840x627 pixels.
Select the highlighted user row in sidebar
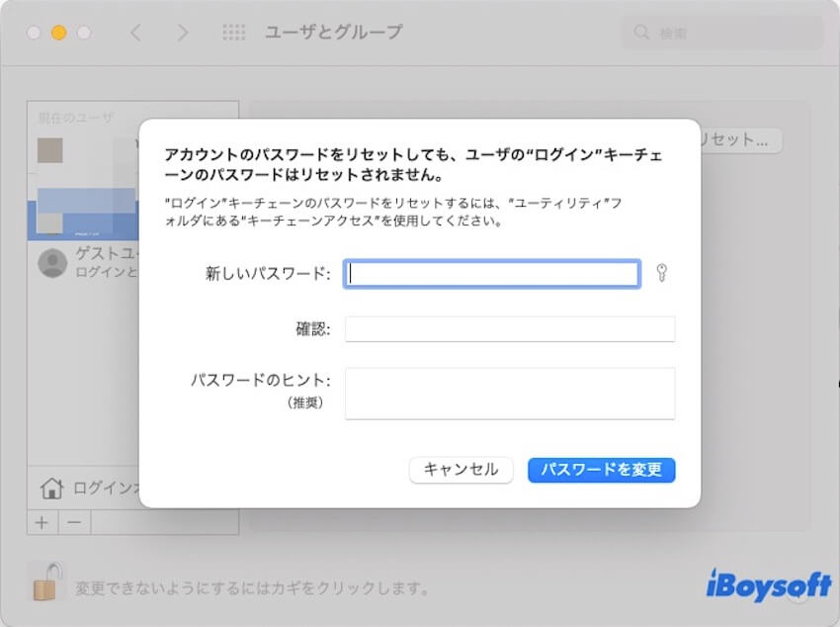[x=83, y=221]
